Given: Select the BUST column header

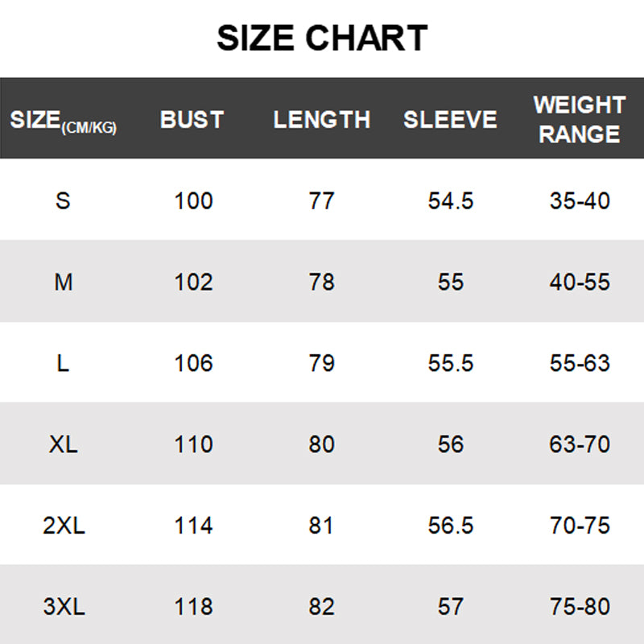Looking at the screenshot, I should pyautogui.click(x=192, y=119).
